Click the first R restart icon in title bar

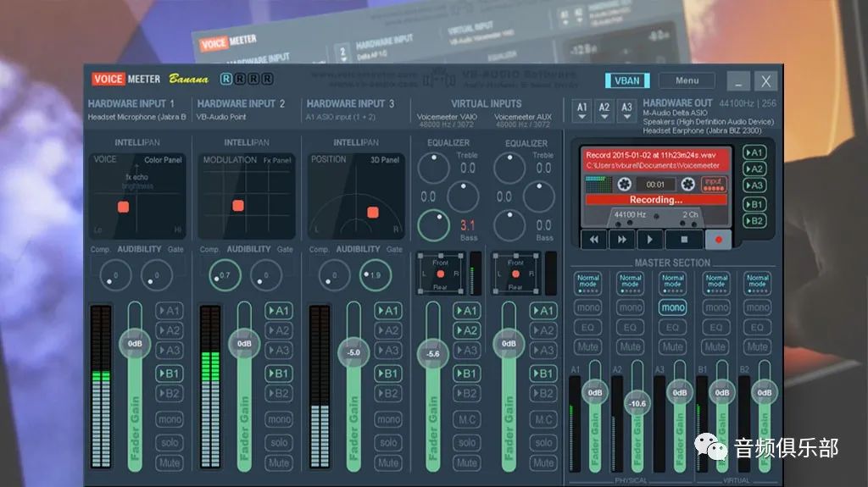click(225, 79)
